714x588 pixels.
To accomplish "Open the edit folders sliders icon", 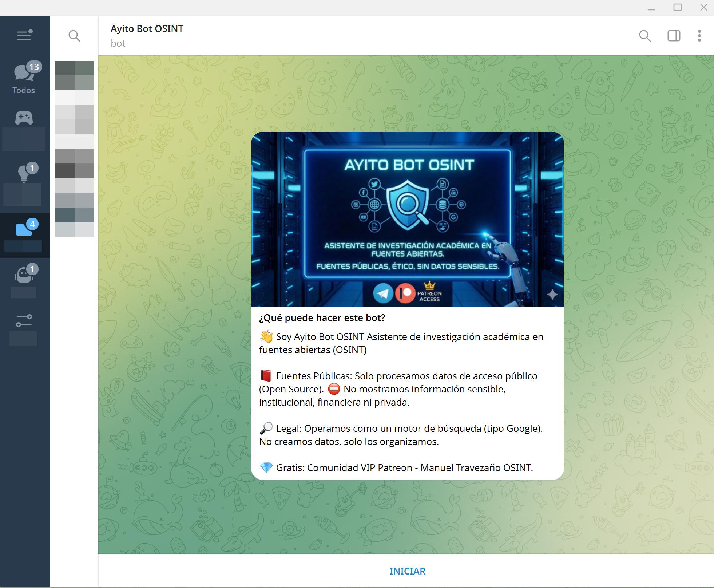I will pyautogui.click(x=24, y=321).
